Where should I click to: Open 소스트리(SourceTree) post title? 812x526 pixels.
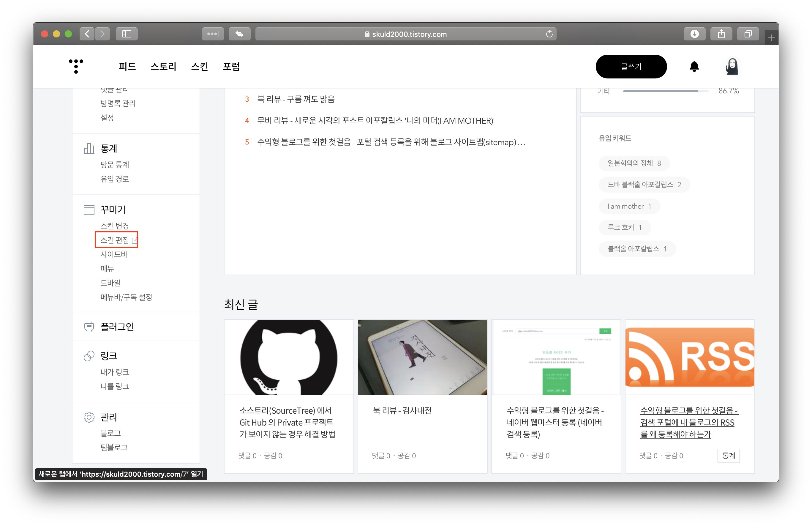[x=287, y=422]
